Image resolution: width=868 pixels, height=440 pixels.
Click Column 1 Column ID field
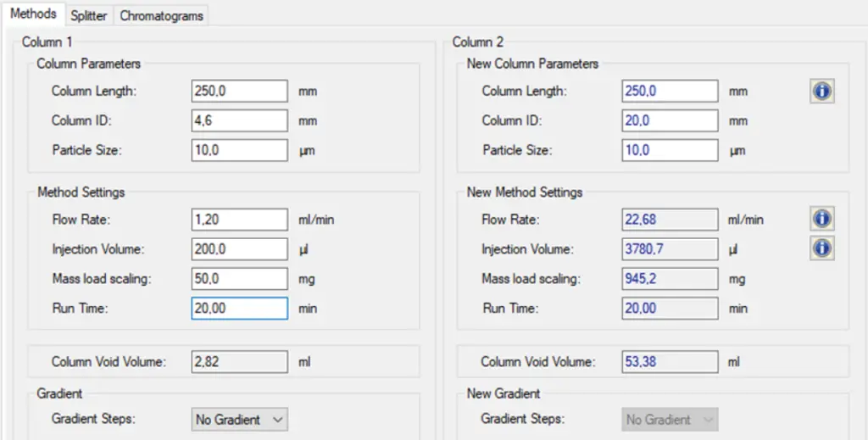tap(239, 120)
